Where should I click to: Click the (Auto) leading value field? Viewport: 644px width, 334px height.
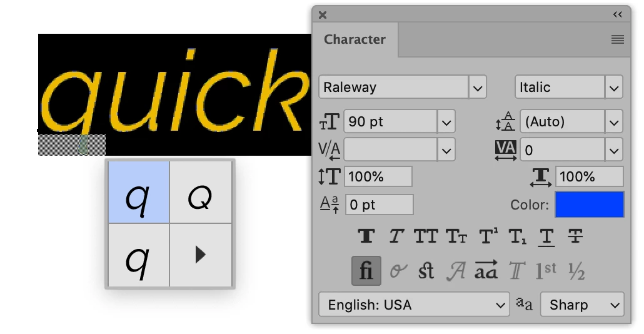[x=563, y=121]
